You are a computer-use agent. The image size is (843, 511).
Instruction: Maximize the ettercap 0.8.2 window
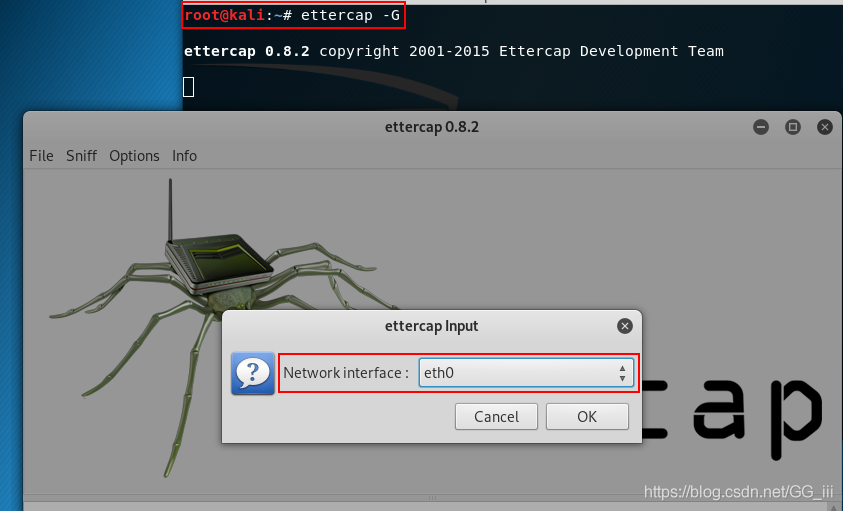coord(792,127)
